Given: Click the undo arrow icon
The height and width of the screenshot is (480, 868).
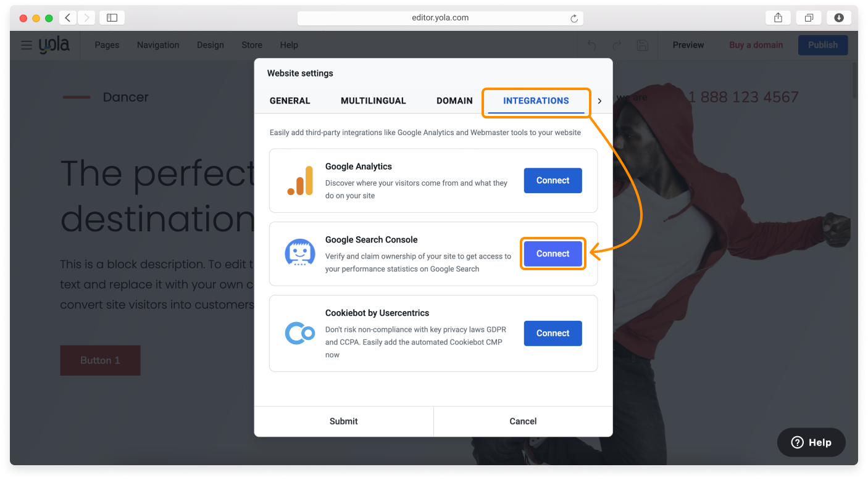Looking at the screenshot, I should (591, 45).
